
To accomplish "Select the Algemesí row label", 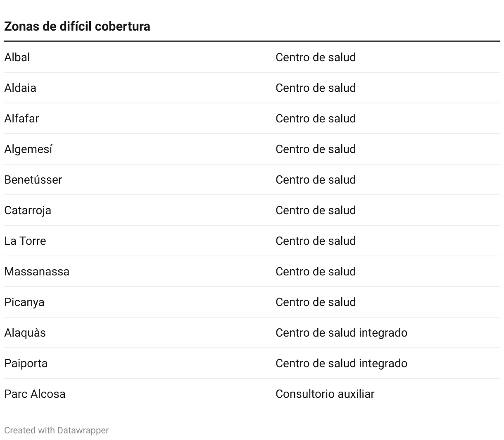I will 28,149.
